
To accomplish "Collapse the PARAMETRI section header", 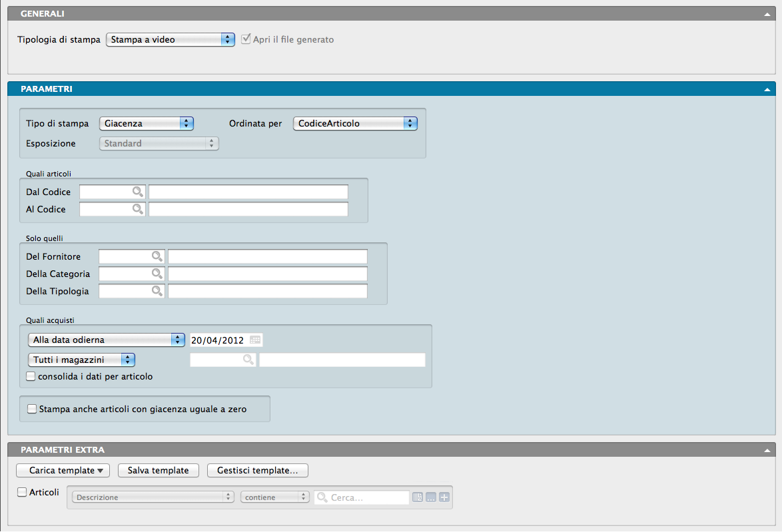I will pos(767,89).
